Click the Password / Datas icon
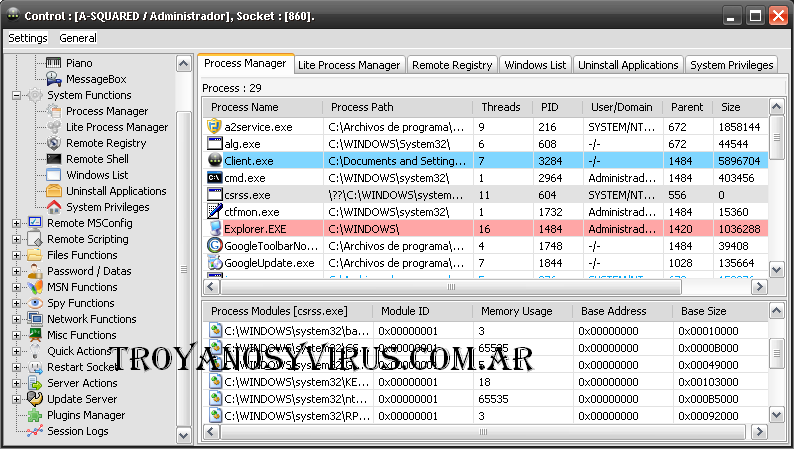 (x=35, y=271)
